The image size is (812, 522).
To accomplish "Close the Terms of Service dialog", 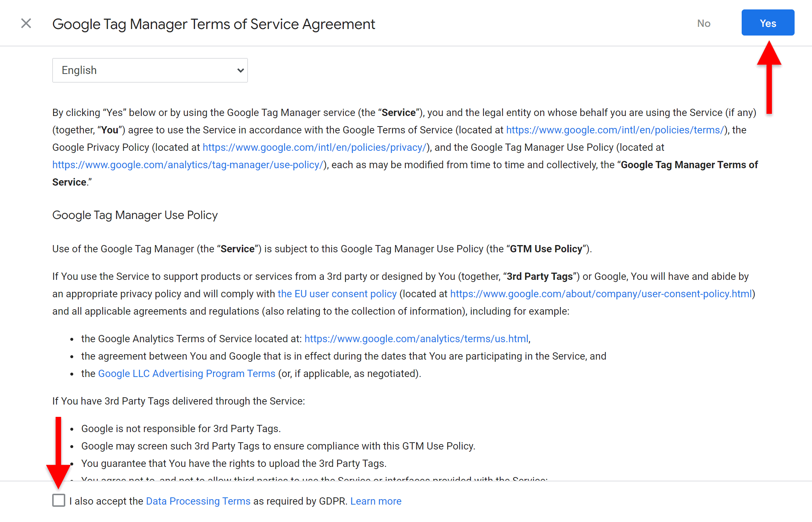I will pyautogui.click(x=26, y=23).
